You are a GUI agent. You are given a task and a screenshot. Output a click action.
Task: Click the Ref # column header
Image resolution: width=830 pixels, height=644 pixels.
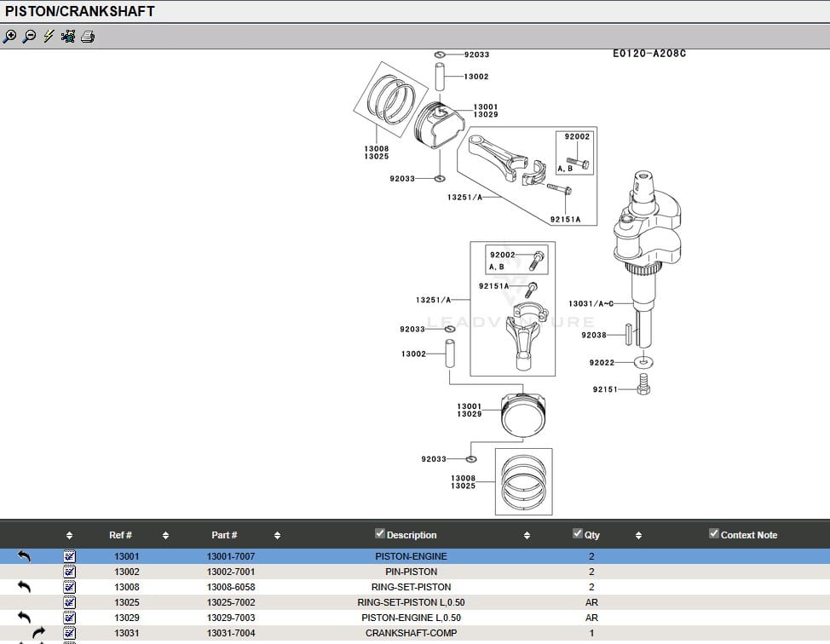point(120,535)
